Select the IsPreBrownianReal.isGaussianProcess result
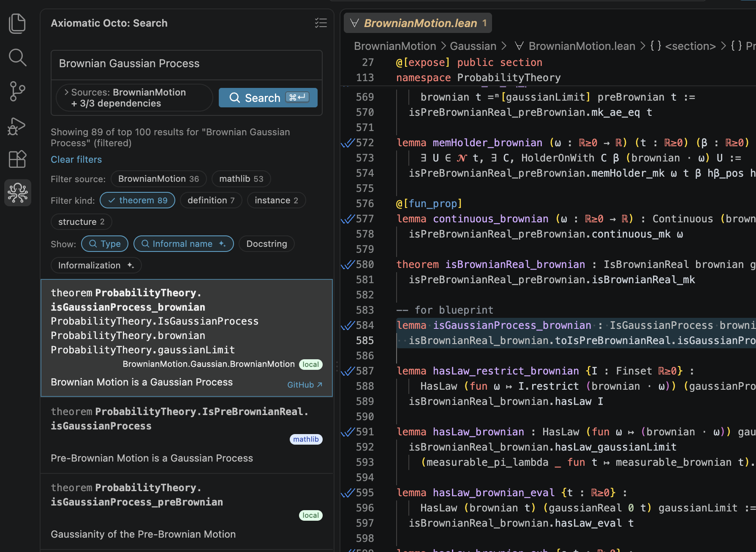756x552 pixels. (x=186, y=435)
